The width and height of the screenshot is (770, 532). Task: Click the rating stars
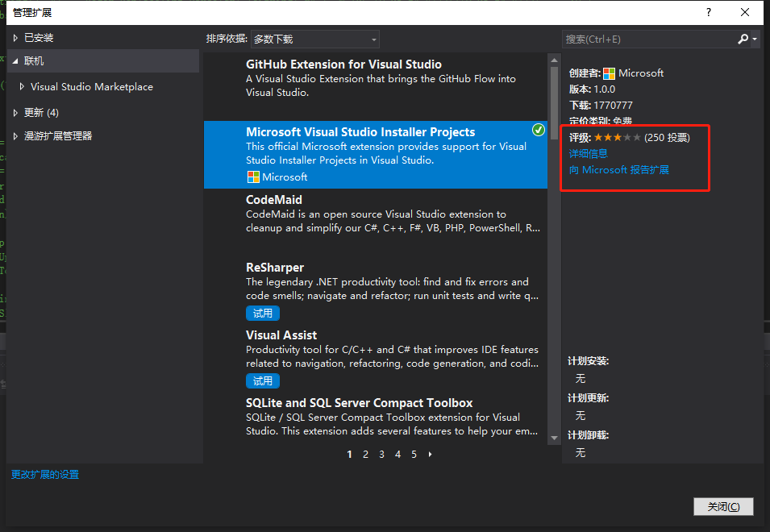tap(618, 137)
